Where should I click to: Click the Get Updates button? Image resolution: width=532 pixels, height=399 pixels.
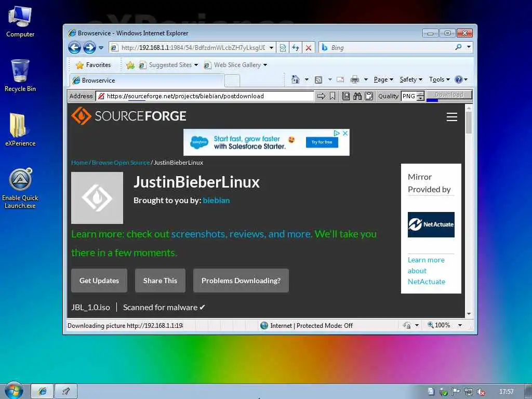(99, 281)
